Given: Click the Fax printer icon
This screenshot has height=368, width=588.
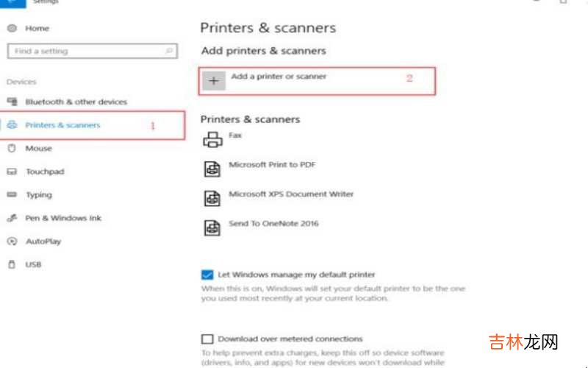Looking at the screenshot, I should pyautogui.click(x=212, y=140).
